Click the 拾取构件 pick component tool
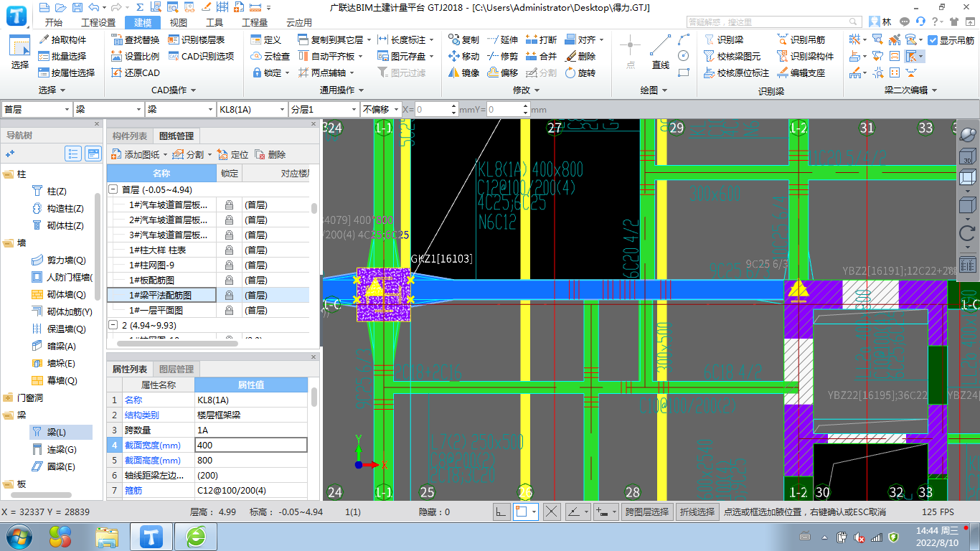 pos(62,39)
